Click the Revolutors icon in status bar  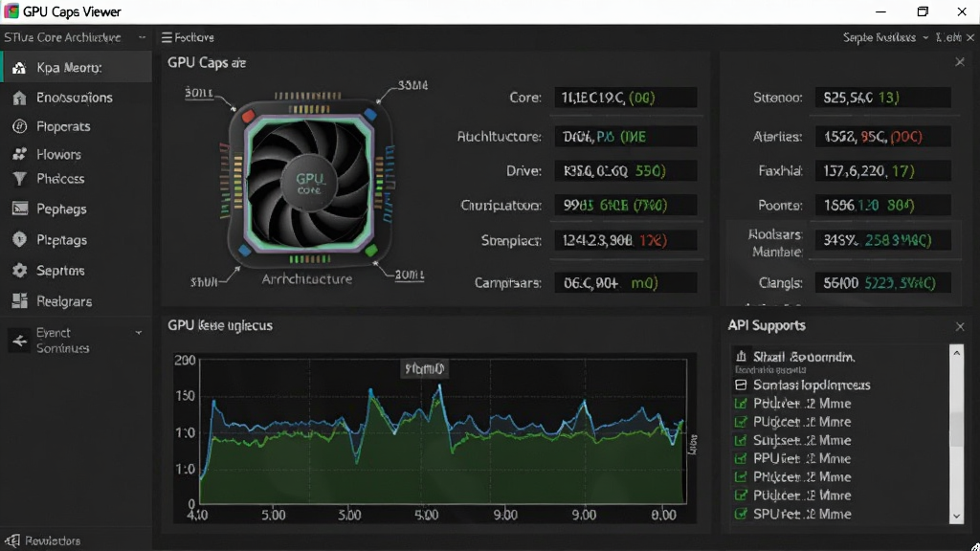coord(12,540)
